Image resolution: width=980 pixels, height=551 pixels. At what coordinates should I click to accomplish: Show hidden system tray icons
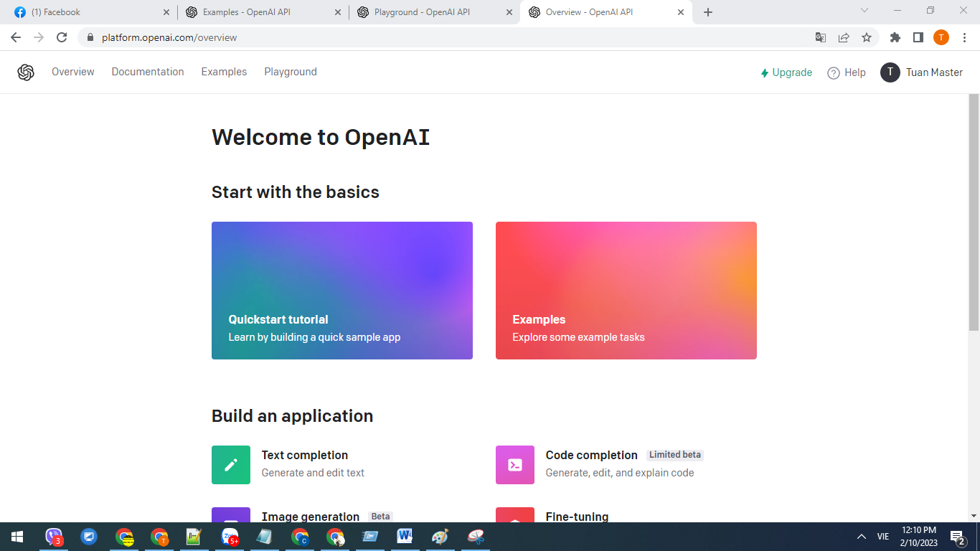tap(862, 537)
